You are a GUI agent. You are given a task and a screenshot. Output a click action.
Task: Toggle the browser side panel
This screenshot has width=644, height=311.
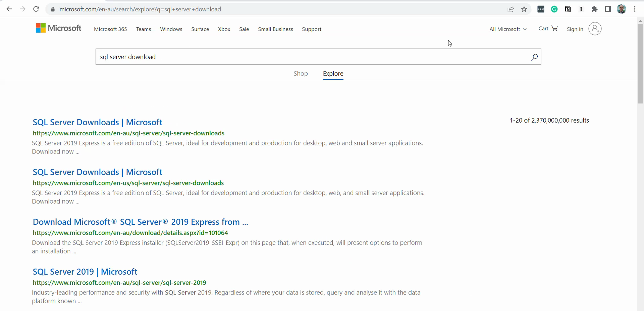tap(608, 9)
